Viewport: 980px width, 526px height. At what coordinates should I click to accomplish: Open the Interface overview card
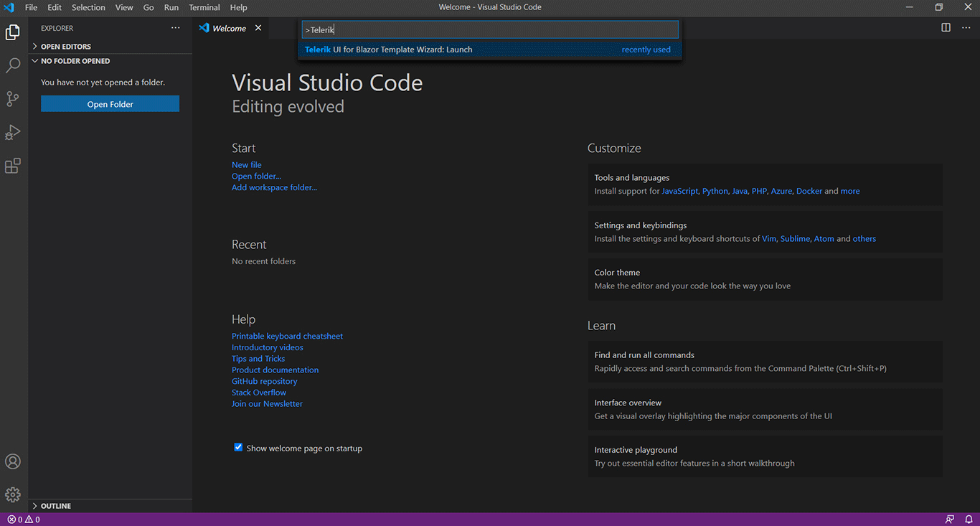tap(765, 409)
